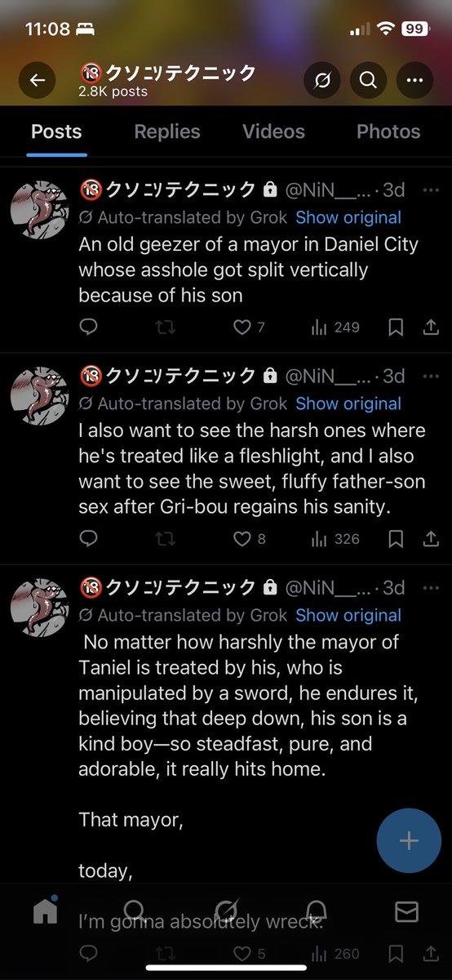Open the profile avatar on second post
Viewport: 452px width, 980px height.
(x=38, y=394)
